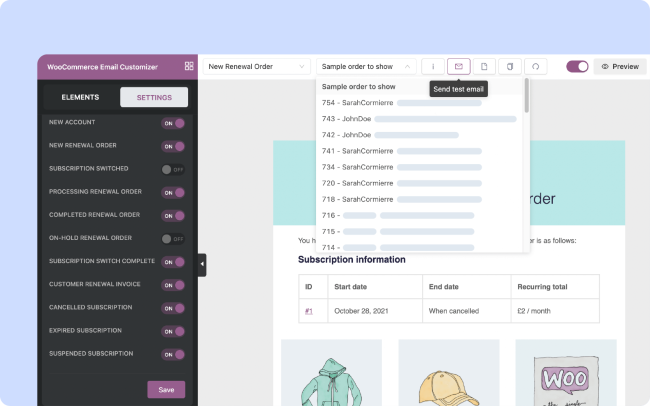The height and width of the screenshot is (406, 650).
Task: Click the Recurring total column header
Action: click(555, 287)
